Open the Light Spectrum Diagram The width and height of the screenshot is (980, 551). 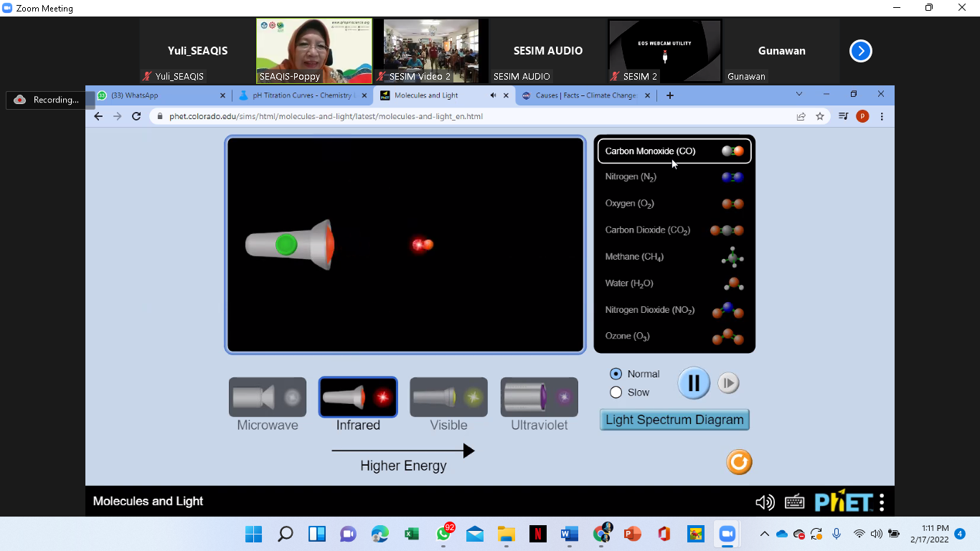(674, 420)
